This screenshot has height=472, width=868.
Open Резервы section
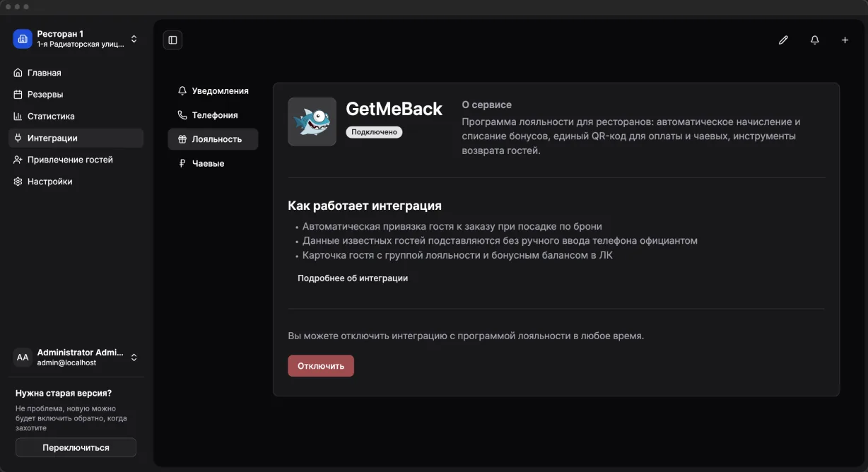(76, 95)
